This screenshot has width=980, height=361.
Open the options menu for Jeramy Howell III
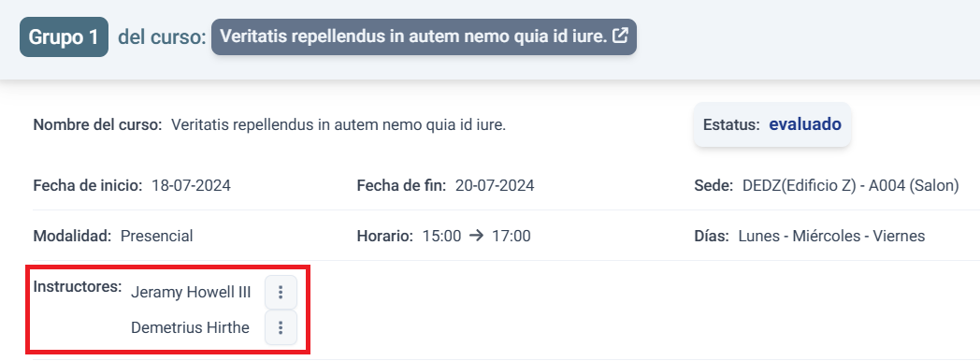(x=281, y=292)
